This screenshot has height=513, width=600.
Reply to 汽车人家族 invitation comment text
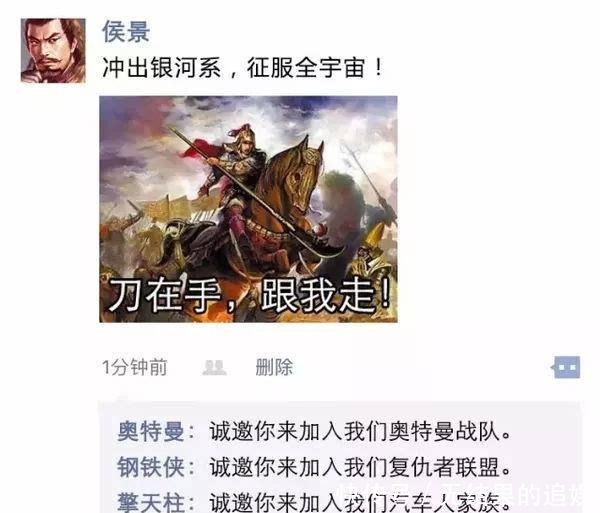click(x=359, y=503)
